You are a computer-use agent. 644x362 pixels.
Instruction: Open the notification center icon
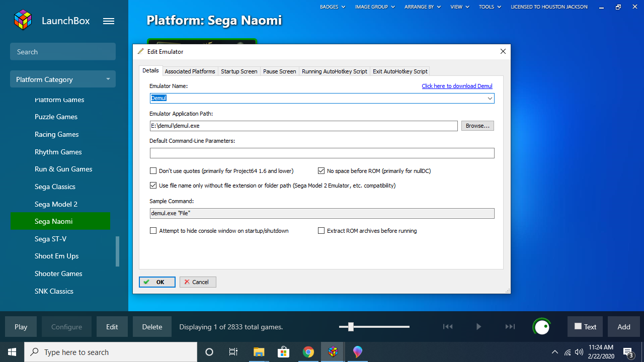pyautogui.click(x=628, y=352)
